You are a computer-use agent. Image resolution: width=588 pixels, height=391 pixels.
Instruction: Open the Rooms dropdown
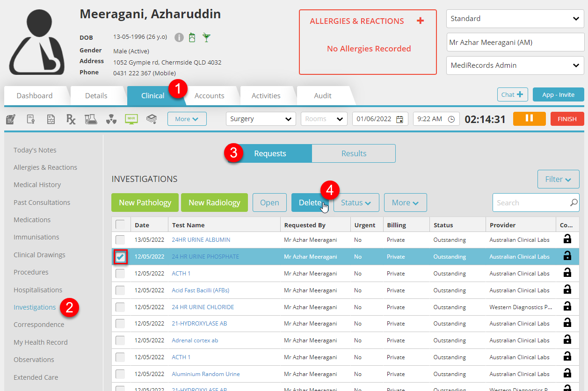[324, 119]
